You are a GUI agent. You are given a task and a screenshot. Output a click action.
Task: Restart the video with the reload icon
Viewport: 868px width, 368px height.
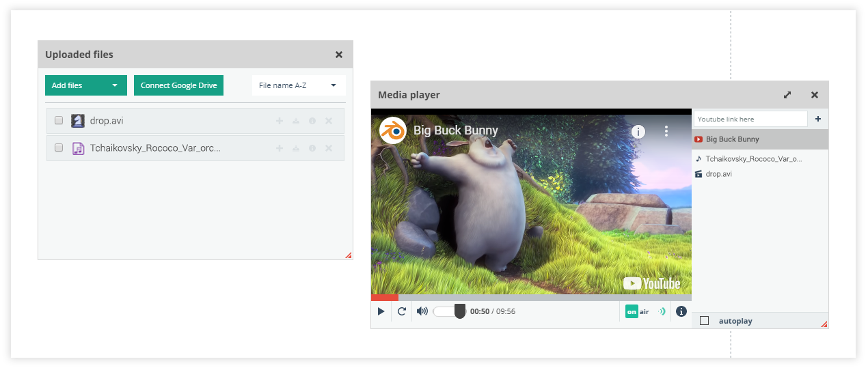pyautogui.click(x=402, y=311)
